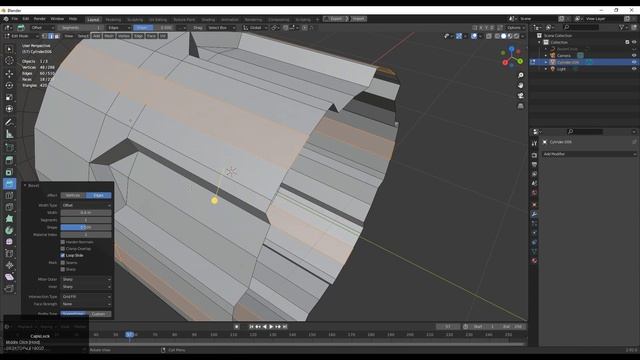Enable the Harden Normals checkbox
Image resolution: width=640 pixels, height=360 pixels.
pos(63,242)
